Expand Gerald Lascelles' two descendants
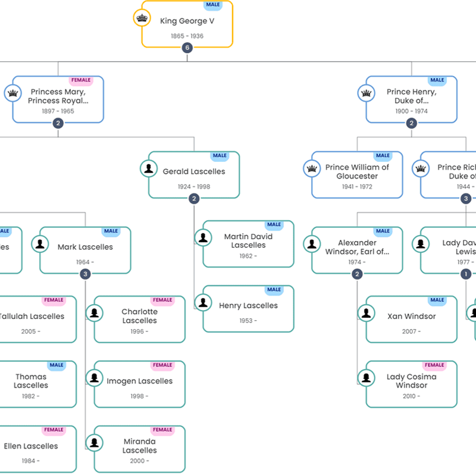 pos(193,199)
